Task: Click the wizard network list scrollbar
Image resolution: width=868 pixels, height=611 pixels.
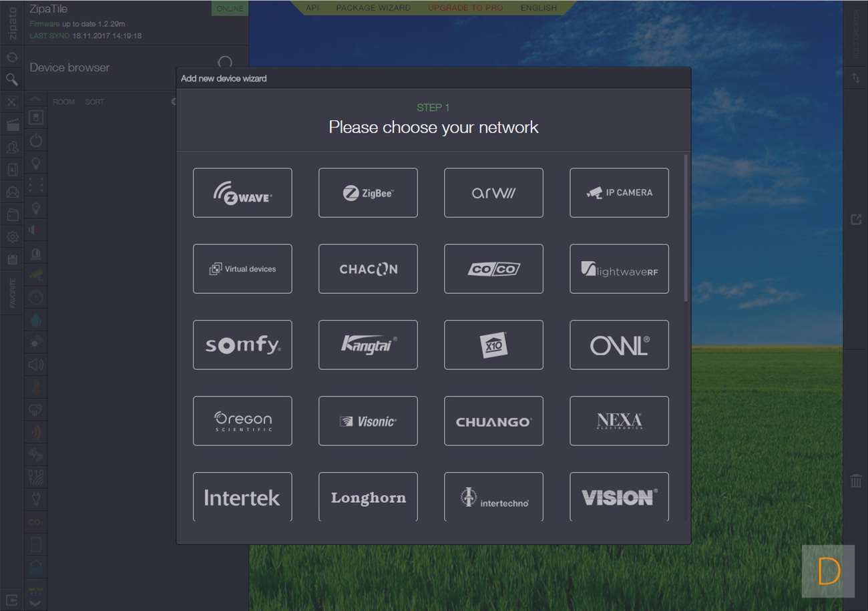Action: 685,228
